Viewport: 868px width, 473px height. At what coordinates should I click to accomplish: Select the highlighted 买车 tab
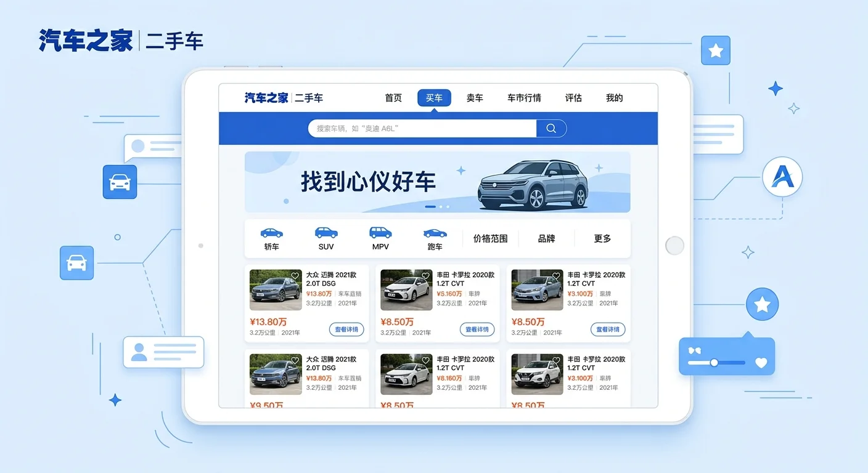tap(434, 98)
